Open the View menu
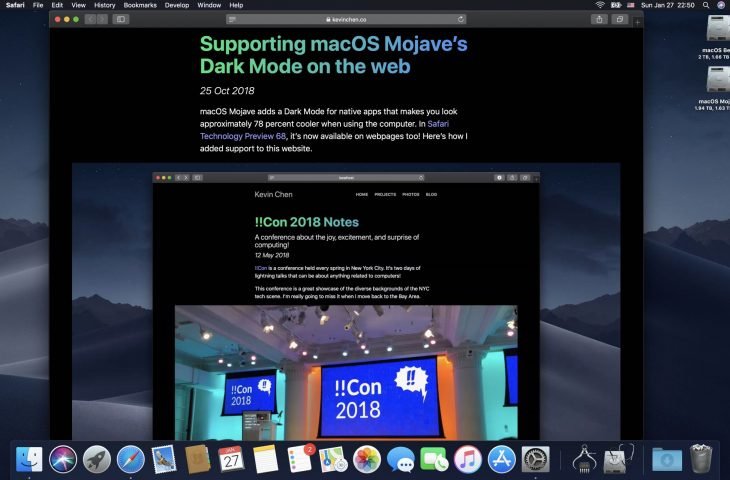The image size is (730, 480). point(78,5)
